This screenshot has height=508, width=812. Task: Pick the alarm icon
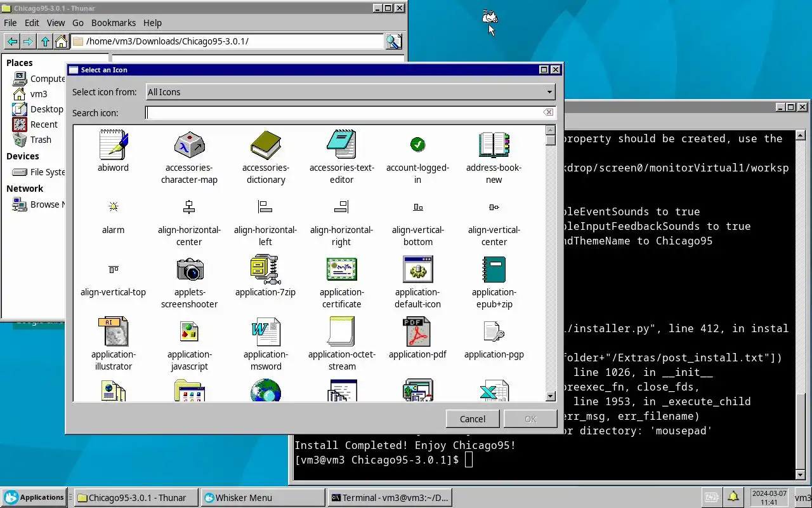[114, 206]
